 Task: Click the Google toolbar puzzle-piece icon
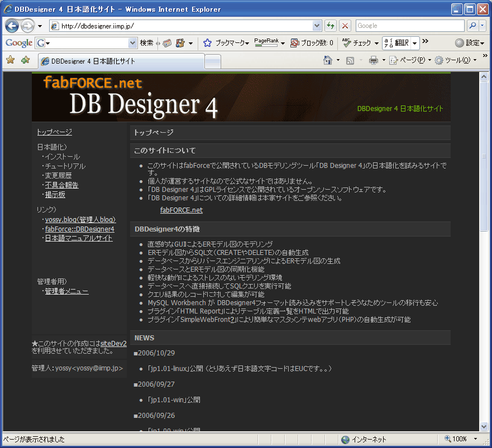point(180,43)
